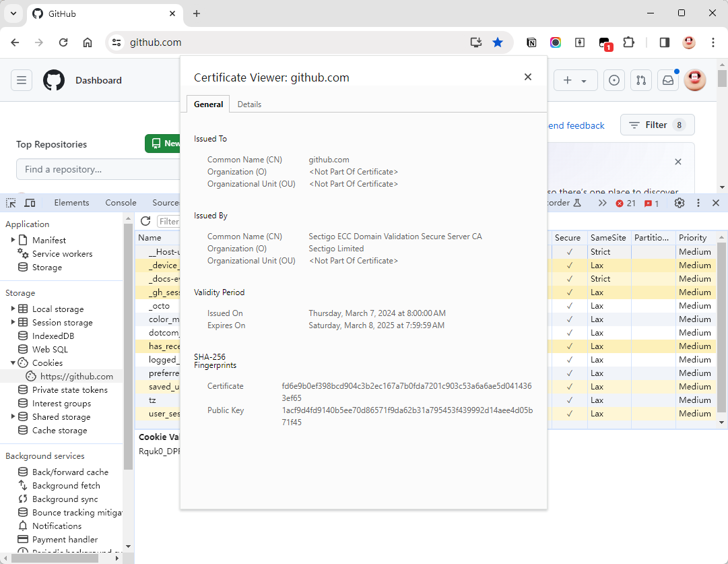Click the browser back arrow
The image size is (728, 564).
15,42
